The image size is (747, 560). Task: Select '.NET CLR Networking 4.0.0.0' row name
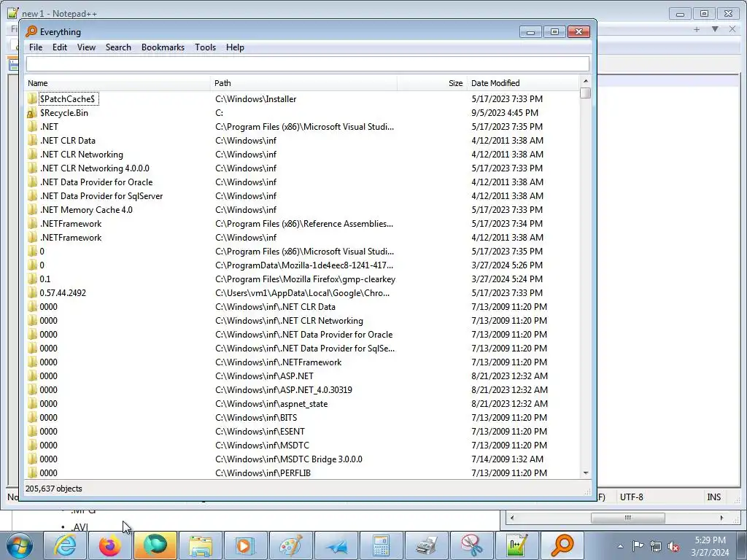point(94,168)
